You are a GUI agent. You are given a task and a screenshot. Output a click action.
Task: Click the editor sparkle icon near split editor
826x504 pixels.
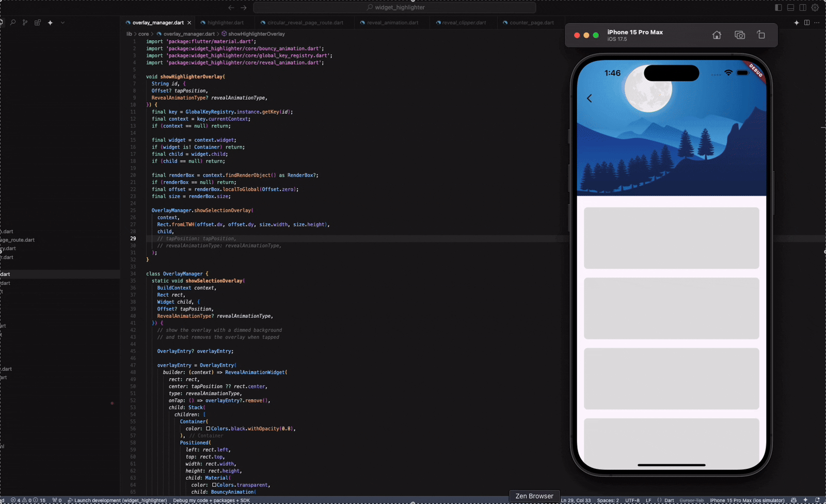(x=797, y=23)
